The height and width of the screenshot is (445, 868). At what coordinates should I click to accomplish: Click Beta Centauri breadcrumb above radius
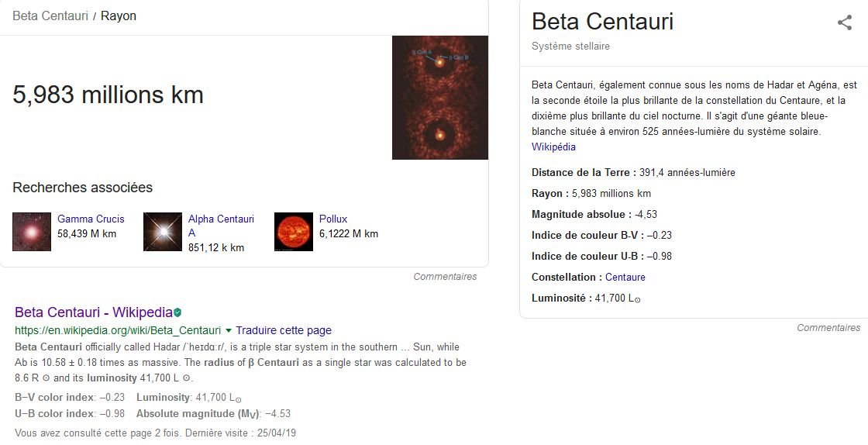[50, 16]
